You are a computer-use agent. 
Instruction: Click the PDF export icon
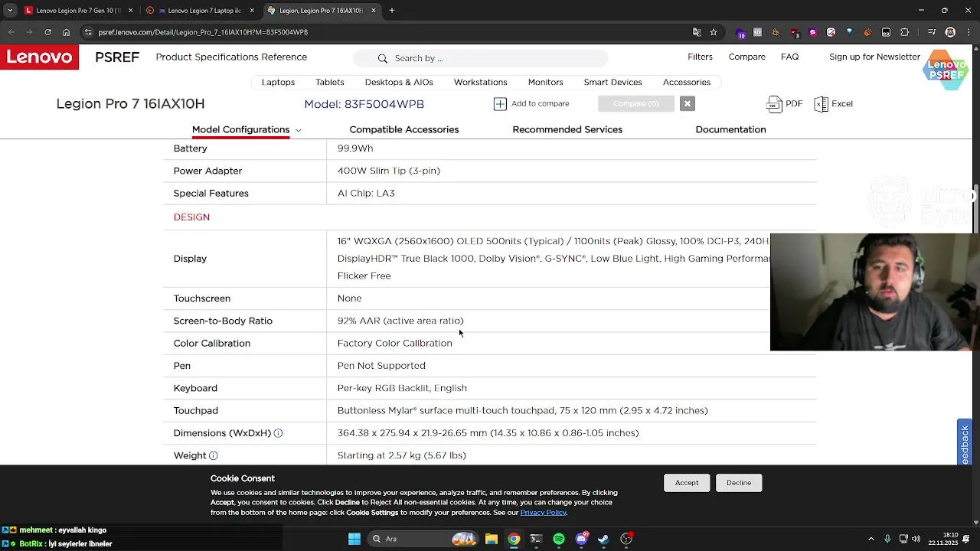774,104
